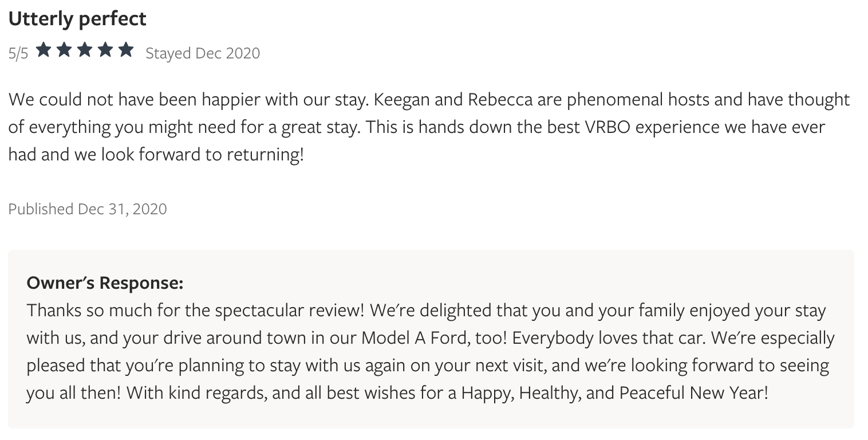The width and height of the screenshot is (868, 440).
Task: Click the fifth rating star
Action: (x=126, y=52)
